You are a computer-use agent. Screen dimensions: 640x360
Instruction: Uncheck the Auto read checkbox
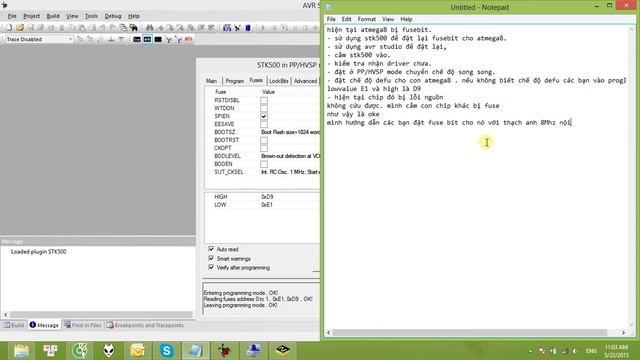211,249
